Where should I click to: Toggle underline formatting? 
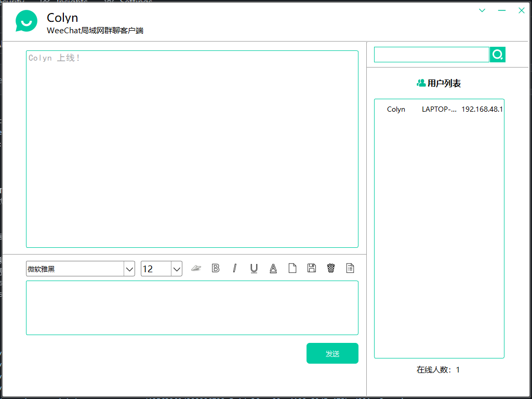pyautogui.click(x=254, y=268)
